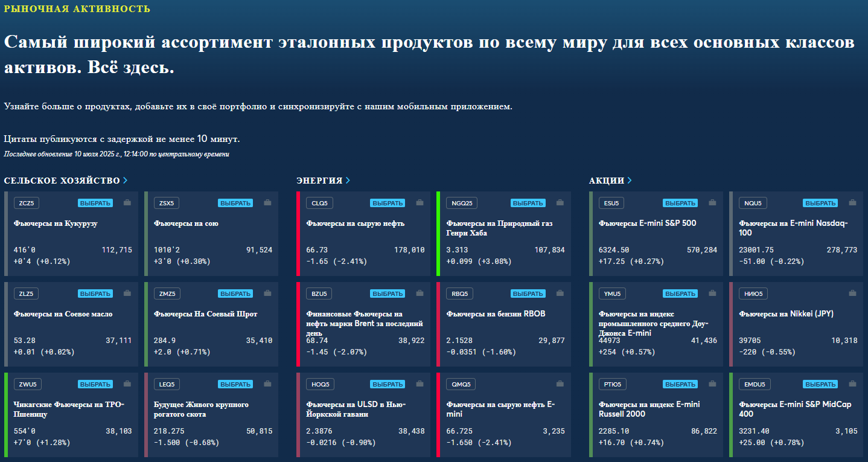This screenshot has width=868, height=462.
Task: Click the QMQ5 ticker badge
Action: coord(461,384)
